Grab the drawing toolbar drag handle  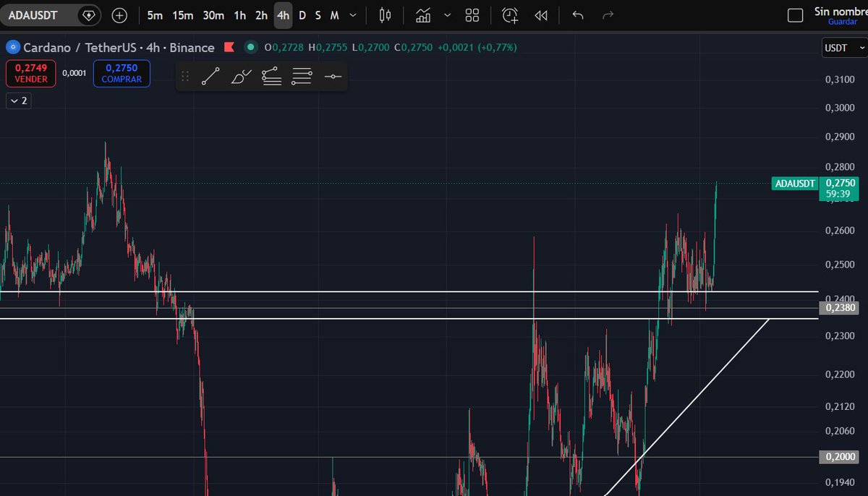(x=185, y=76)
